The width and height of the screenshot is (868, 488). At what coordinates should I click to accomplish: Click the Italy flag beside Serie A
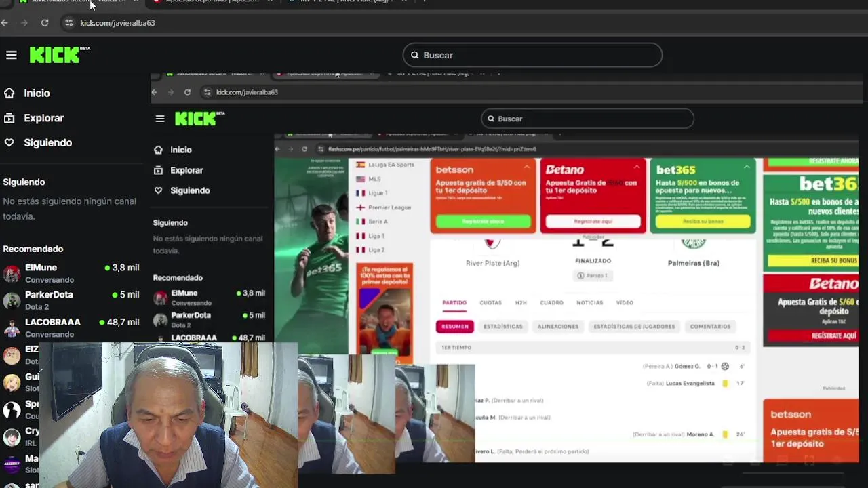pyautogui.click(x=361, y=222)
